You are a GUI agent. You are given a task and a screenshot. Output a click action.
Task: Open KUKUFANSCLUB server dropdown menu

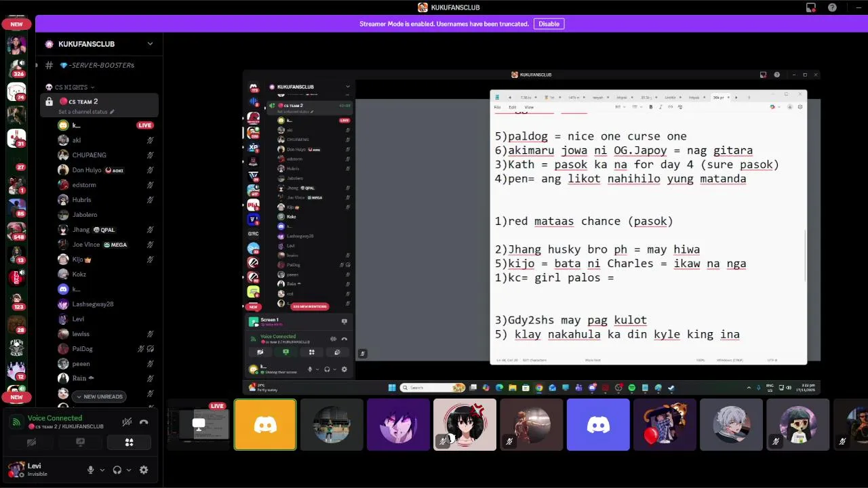pos(150,44)
